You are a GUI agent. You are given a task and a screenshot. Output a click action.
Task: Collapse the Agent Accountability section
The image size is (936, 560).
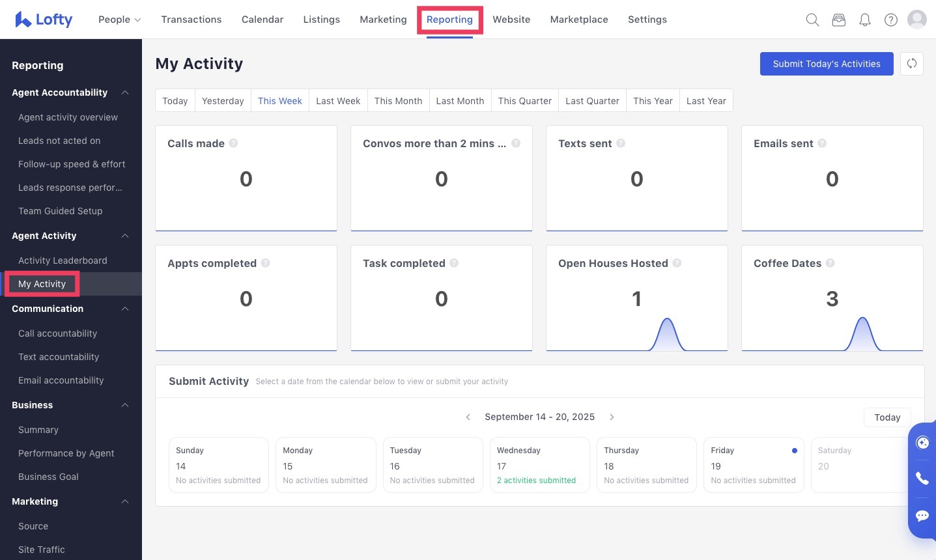(x=125, y=92)
